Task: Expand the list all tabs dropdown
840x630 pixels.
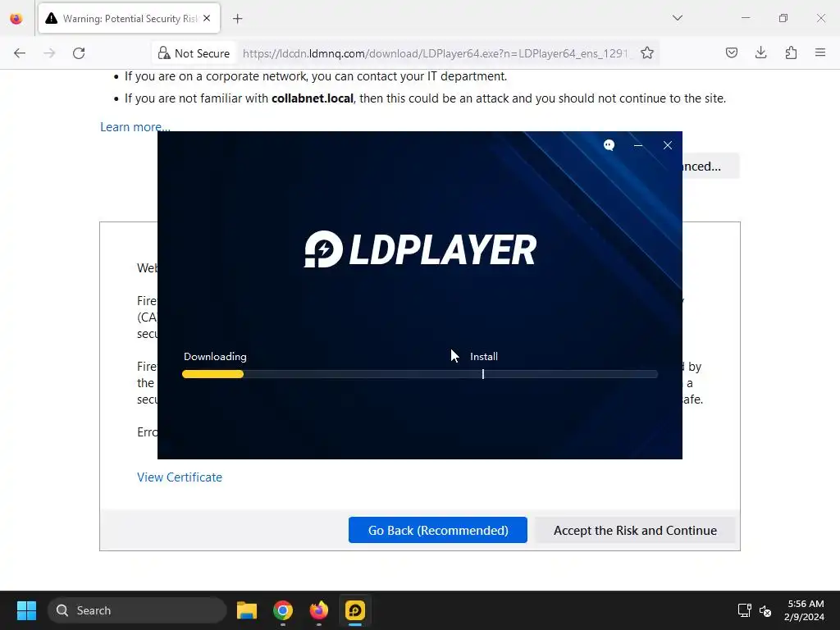Action: pos(677,18)
